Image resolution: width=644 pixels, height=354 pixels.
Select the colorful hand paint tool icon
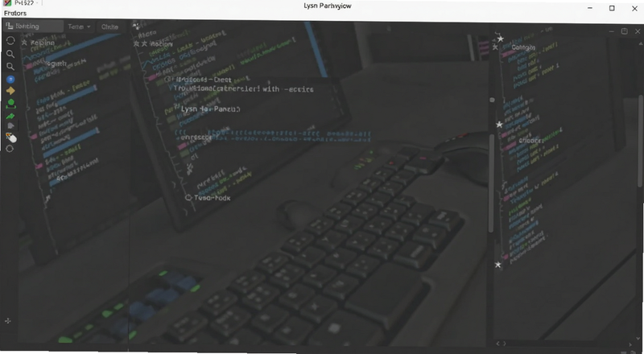11,138
